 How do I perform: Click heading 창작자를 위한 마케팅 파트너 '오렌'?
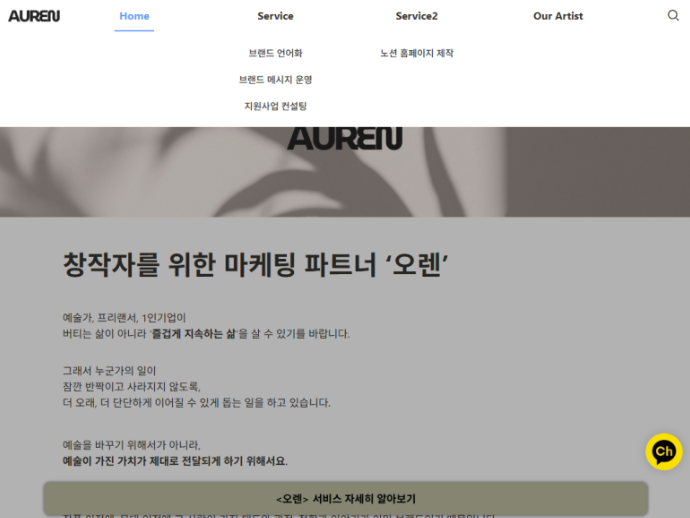(256, 265)
